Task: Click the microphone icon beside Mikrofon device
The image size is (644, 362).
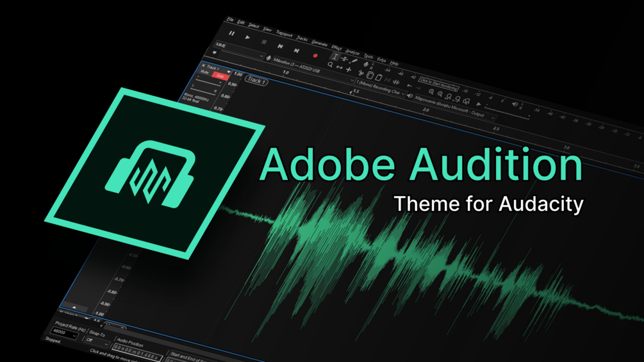Action: pos(268,58)
